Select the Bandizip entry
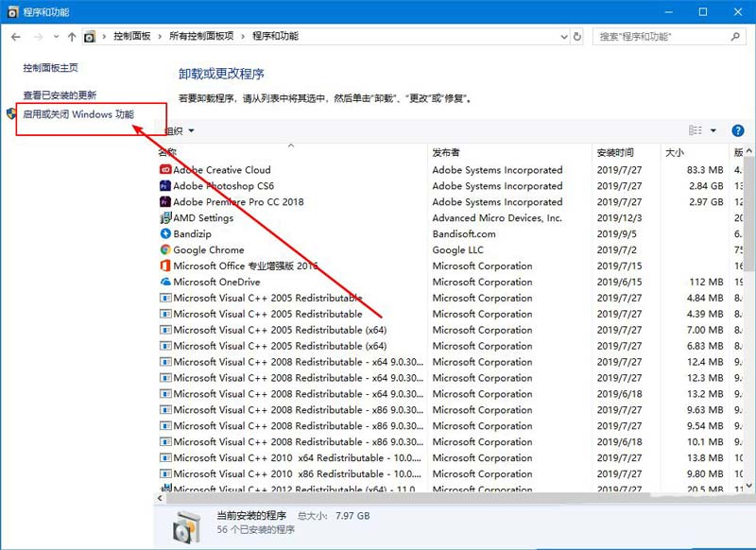 click(x=192, y=233)
